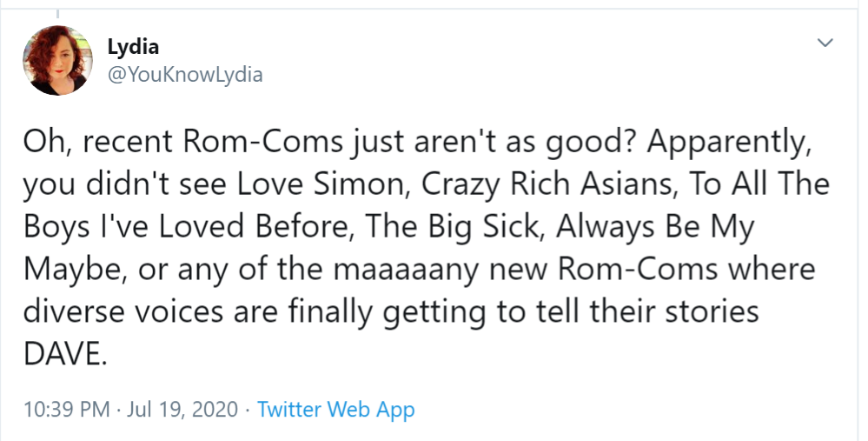Click the thread connector line above avatar
The image size is (868, 441).
click(57, 12)
